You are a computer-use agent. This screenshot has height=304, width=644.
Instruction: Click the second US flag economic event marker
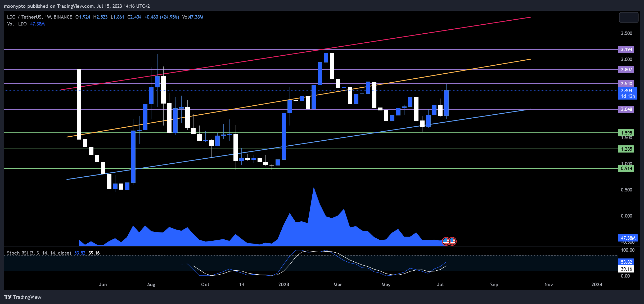pos(452,241)
